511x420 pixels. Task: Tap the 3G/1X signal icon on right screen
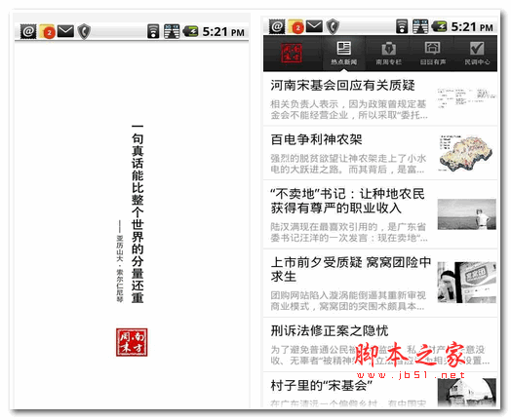click(x=420, y=26)
